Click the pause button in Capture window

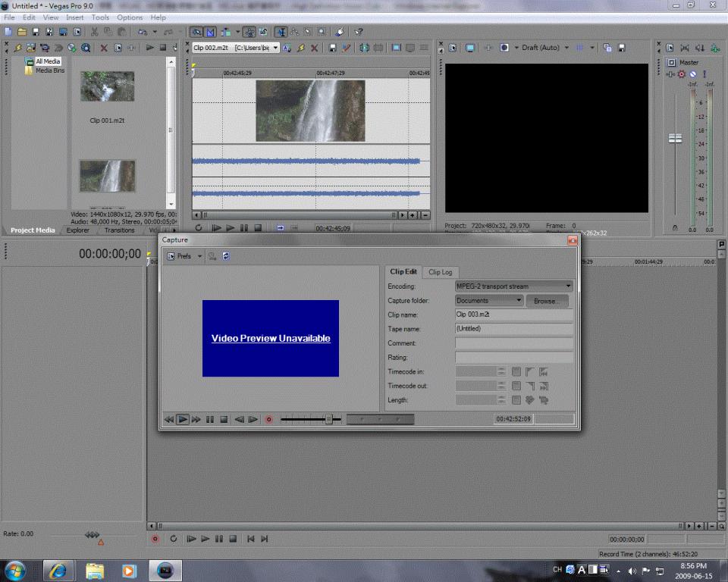coord(210,419)
